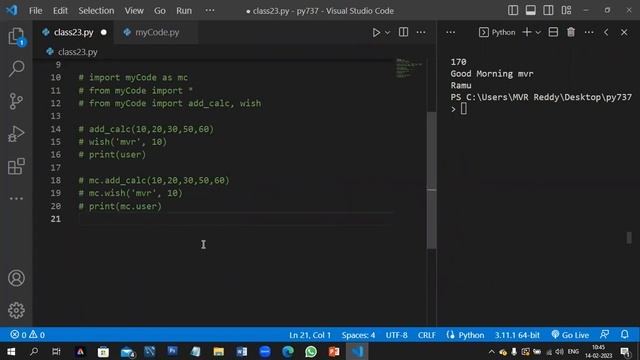Run Python file with the play button
The image size is (640, 360).
(376, 32)
